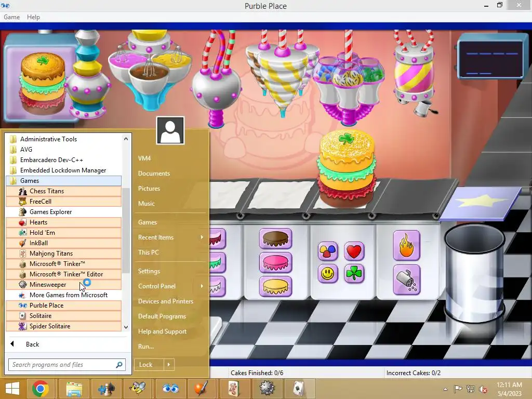Expand the Administrative Tools folder
Screen dimensions: 532x399
[x=63, y=139]
